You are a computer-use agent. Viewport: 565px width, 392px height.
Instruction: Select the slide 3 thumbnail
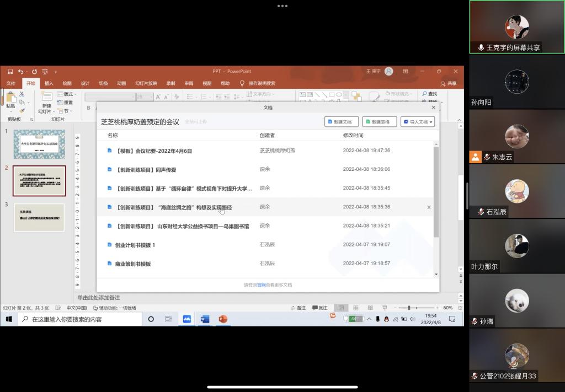pyautogui.click(x=39, y=218)
